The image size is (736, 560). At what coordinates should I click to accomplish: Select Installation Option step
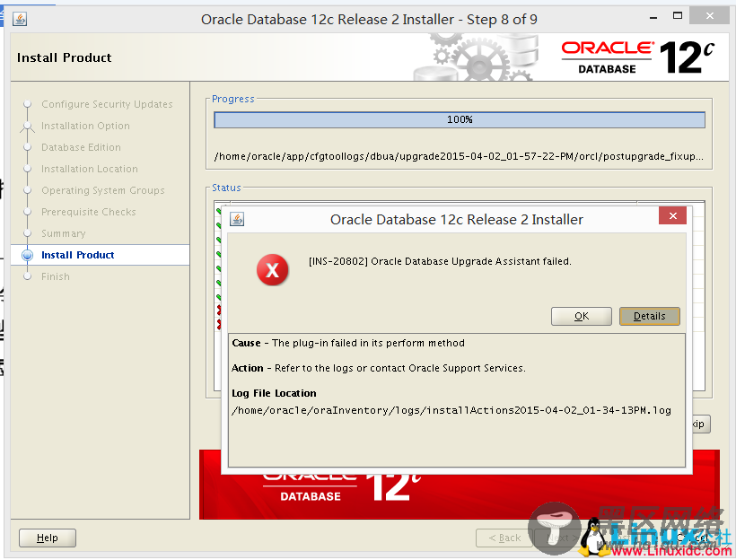[85, 126]
